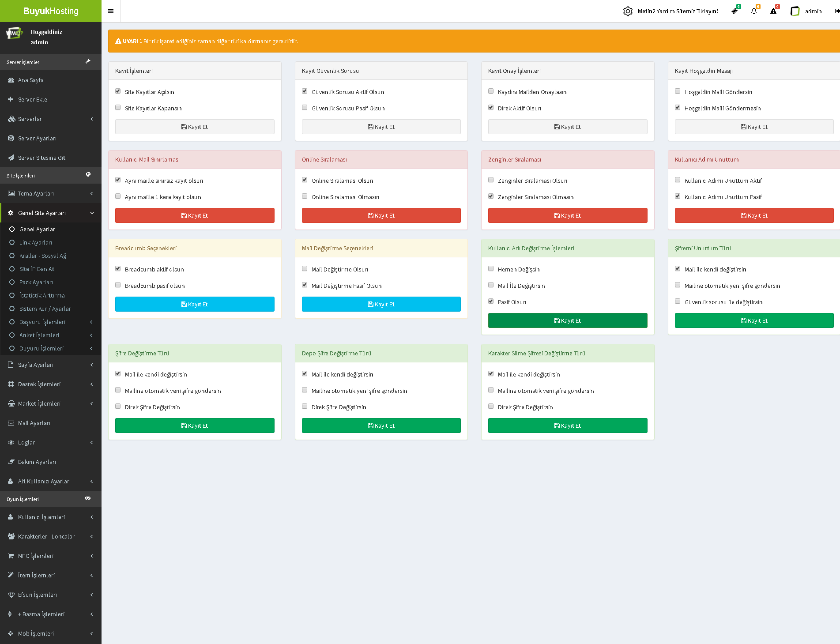This screenshot has width=840, height=644.
Task: Open the bell notifications icon
Action: point(754,11)
